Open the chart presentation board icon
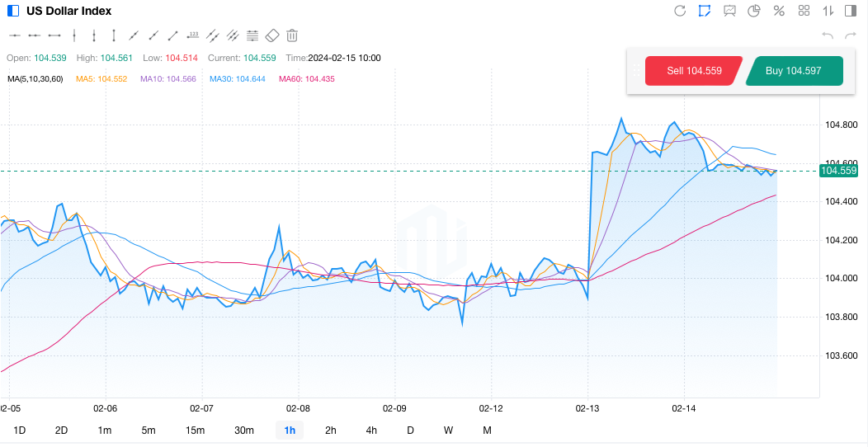 point(729,11)
